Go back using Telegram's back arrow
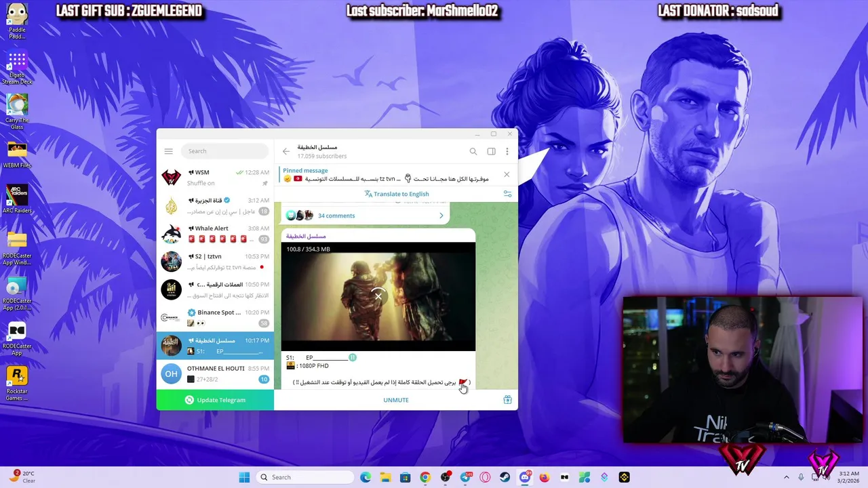The image size is (868, 488). [x=285, y=151]
